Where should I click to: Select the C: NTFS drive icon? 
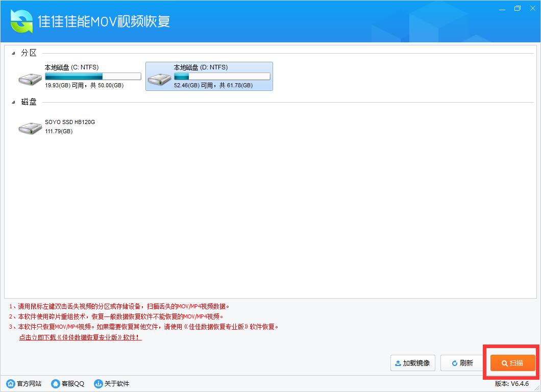(30, 79)
